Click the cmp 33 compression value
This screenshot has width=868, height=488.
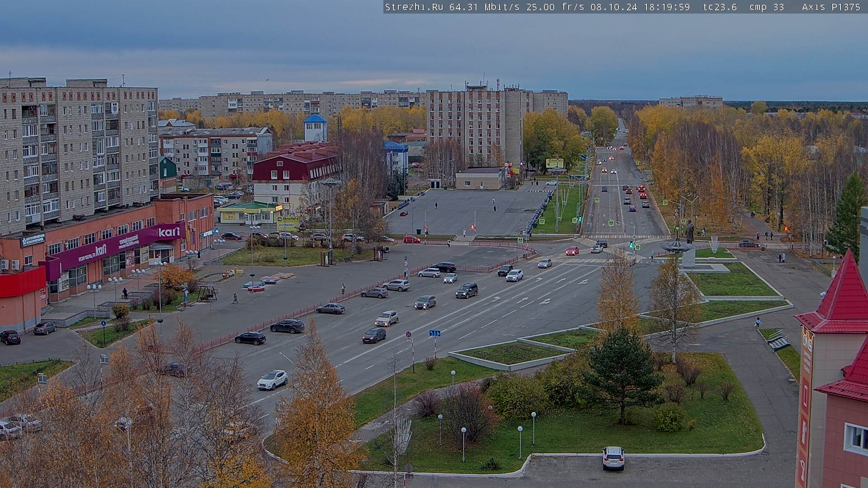(x=767, y=7)
